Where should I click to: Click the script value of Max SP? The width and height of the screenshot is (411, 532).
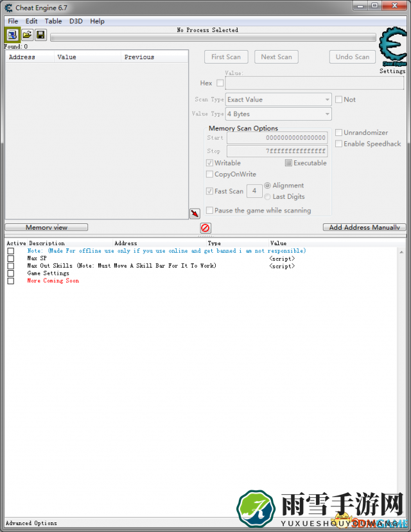(x=282, y=259)
